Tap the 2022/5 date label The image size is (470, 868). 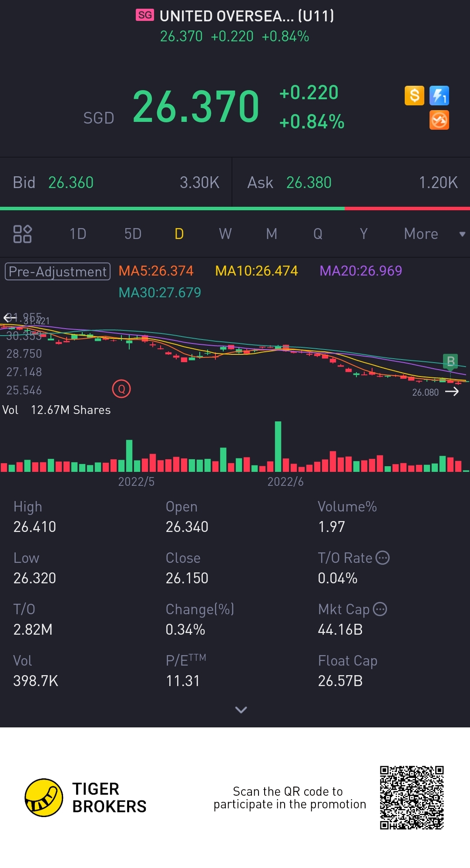pyautogui.click(x=136, y=481)
